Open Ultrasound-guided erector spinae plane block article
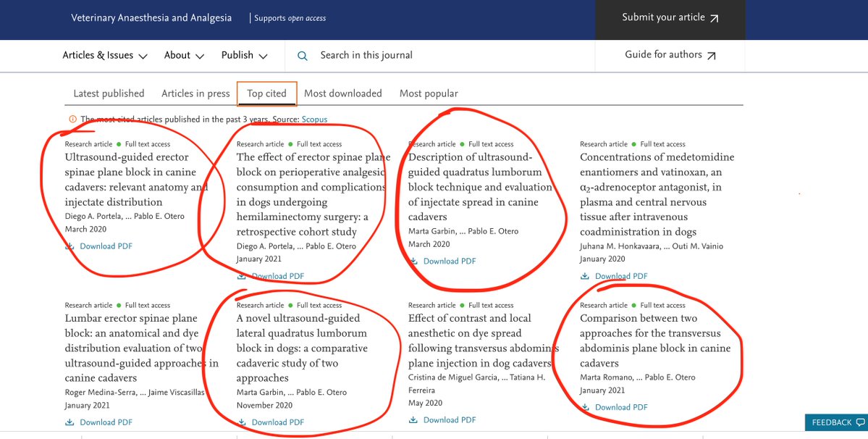 pyautogui.click(x=136, y=180)
